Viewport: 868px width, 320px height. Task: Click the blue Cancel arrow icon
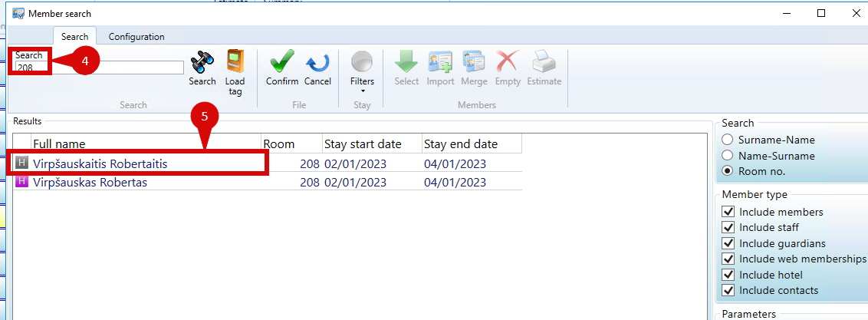pos(317,62)
